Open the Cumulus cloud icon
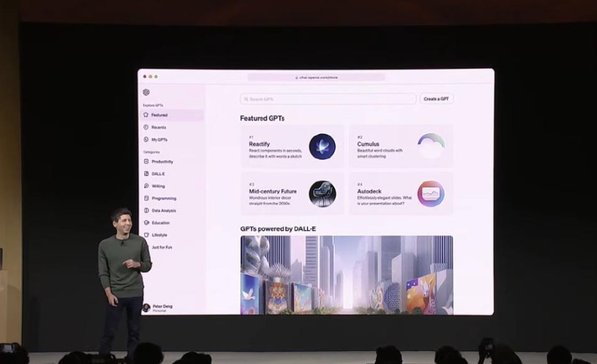 coord(431,145)
